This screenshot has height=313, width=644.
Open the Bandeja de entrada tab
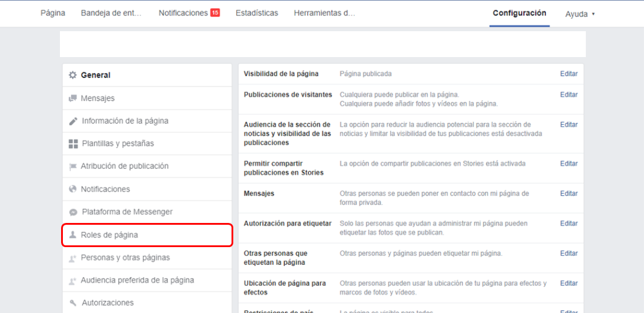pyautogui.click(x=111, y=13)
